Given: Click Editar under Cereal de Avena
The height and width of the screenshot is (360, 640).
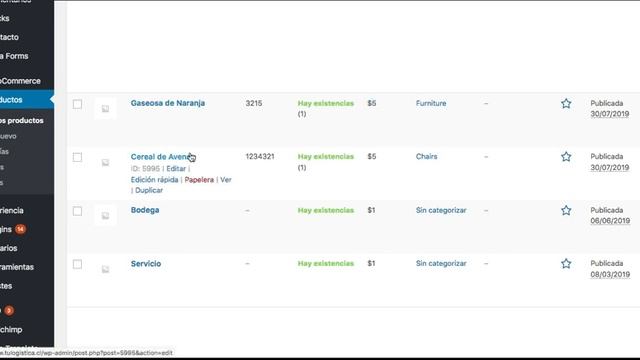Looking at the screenshot, I should point(176,169).
